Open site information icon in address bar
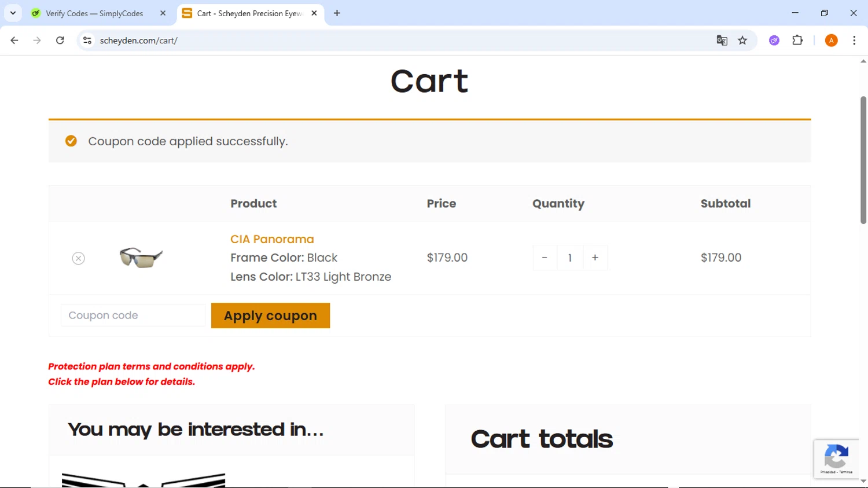 87,41
